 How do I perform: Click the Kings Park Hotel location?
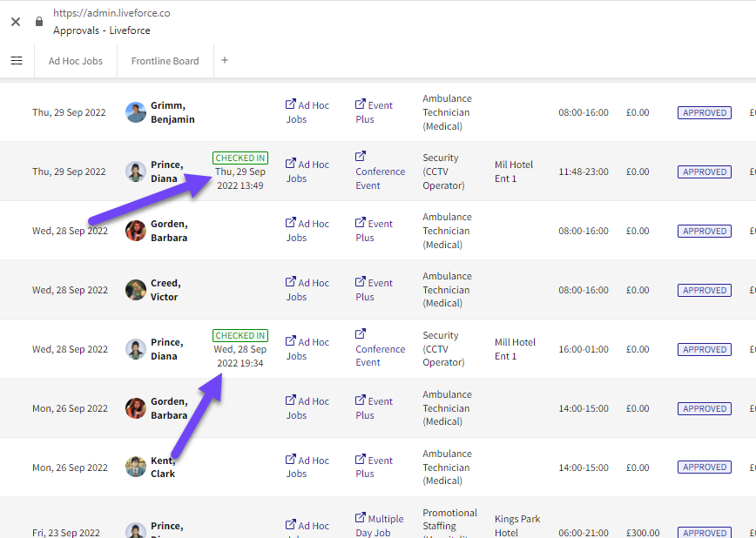pyautogui.click(x=516, y=526)
